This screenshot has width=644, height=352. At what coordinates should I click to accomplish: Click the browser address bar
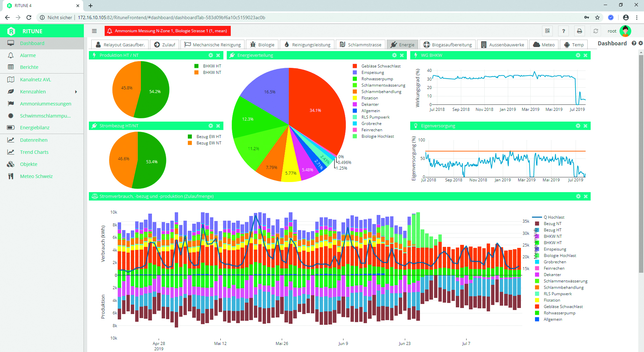pos(235,17)
